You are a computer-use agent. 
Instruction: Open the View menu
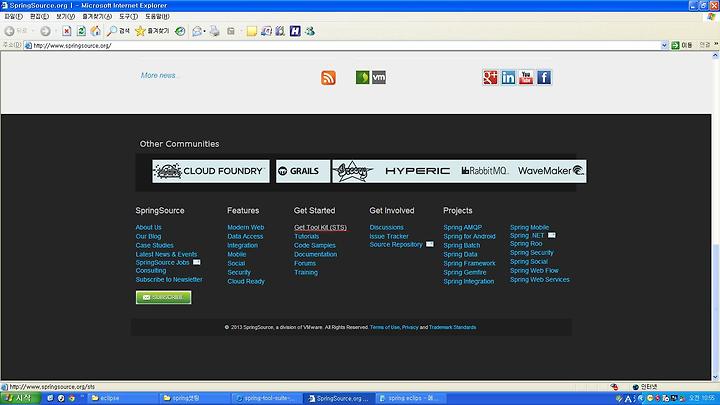click(65, 16)
